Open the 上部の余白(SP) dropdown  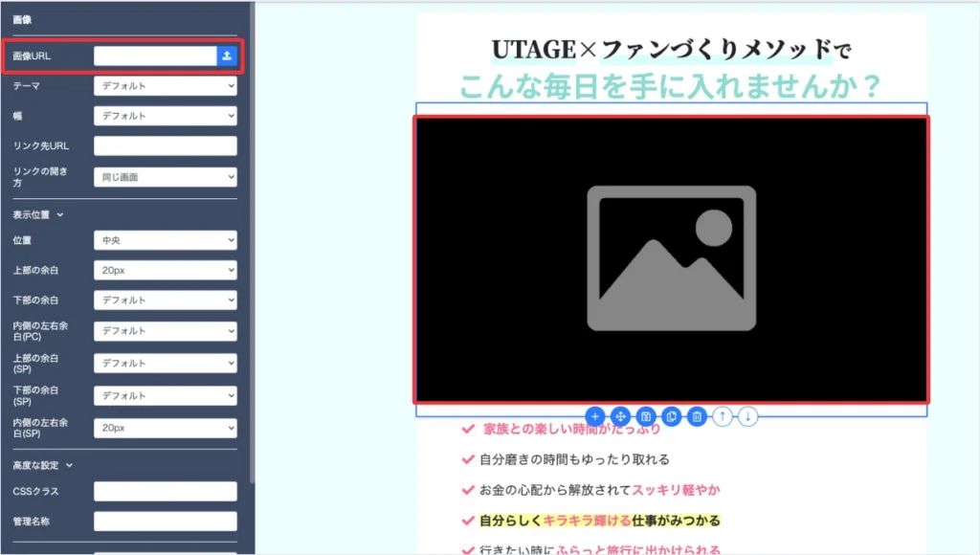(x=165, y=363)
